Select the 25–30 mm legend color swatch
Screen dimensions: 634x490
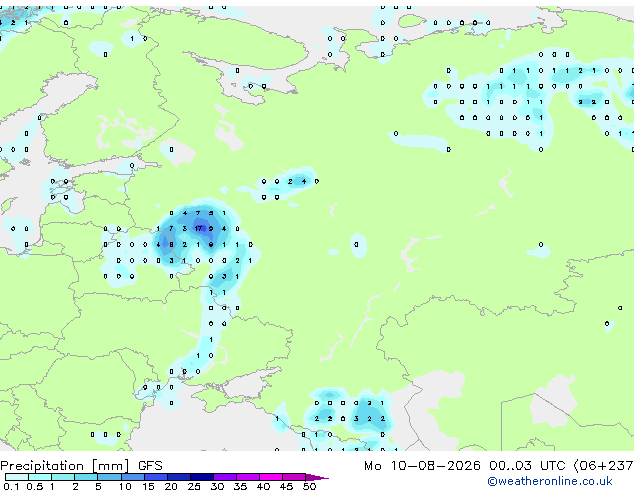tap(201, 477)
